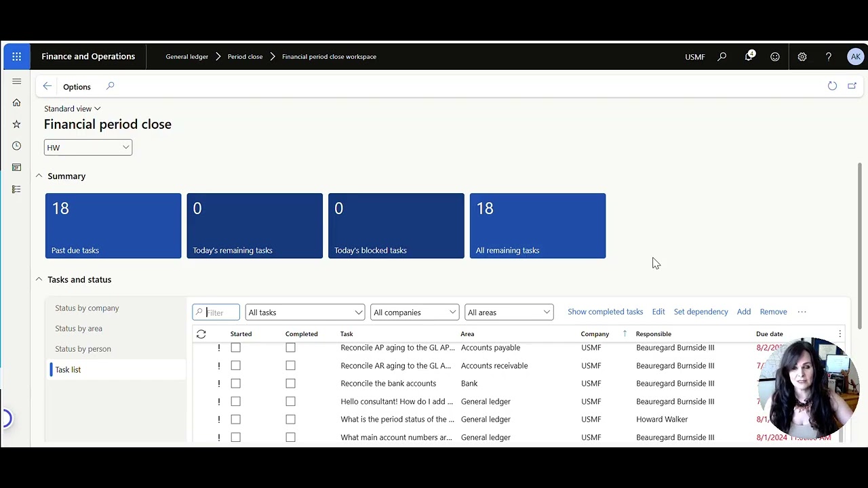Navigate to General ledger breadcrumb
The width and height of the screenshot is (868, 488).
(187, 57)
